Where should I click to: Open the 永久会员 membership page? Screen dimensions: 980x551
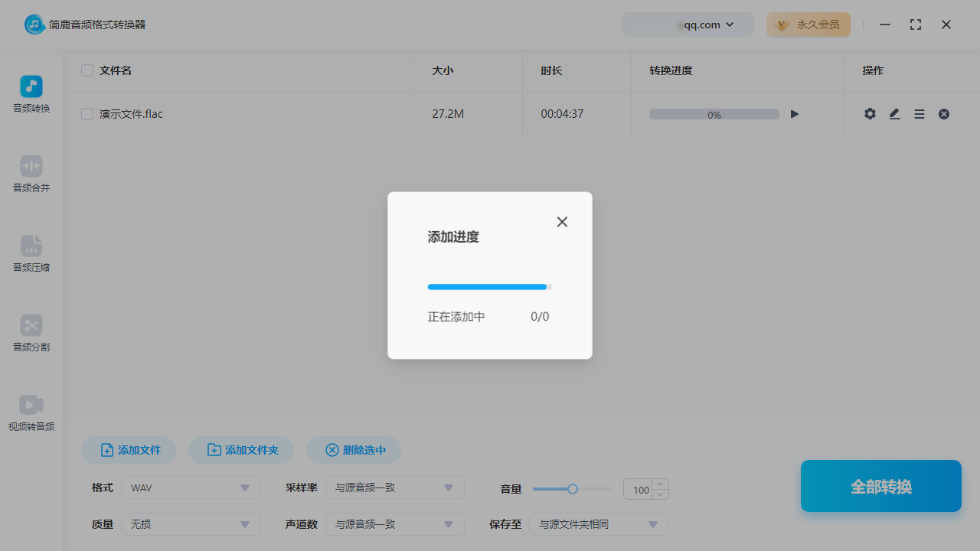tap(808, 24)
